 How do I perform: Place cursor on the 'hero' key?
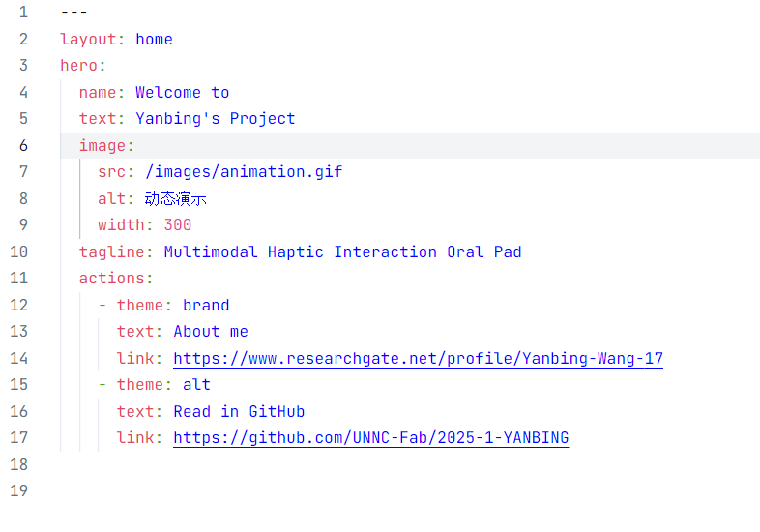78,66
